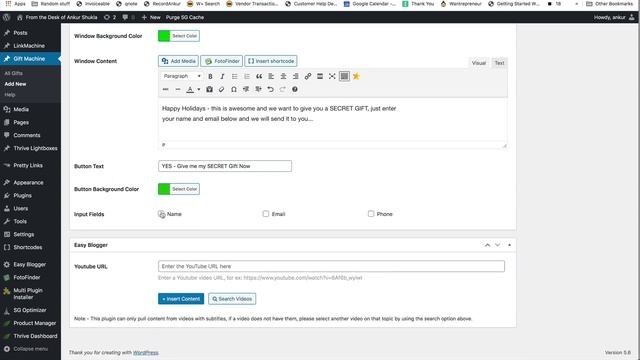Collapse the admin sidebar menu
The image size is (640, 360).
pos(26,349)
